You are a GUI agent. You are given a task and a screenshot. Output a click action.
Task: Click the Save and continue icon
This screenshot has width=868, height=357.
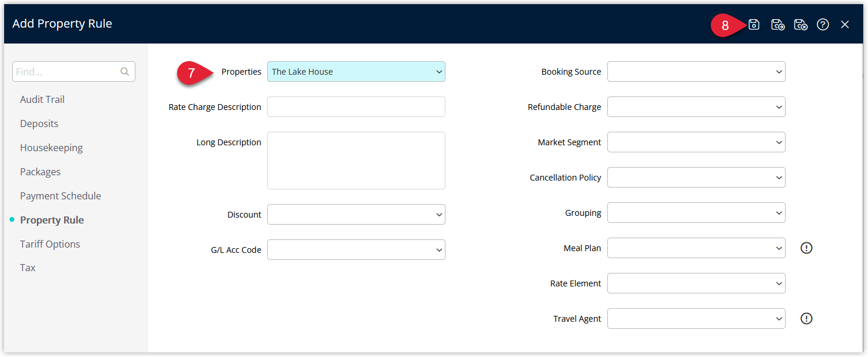coord(778,25)
